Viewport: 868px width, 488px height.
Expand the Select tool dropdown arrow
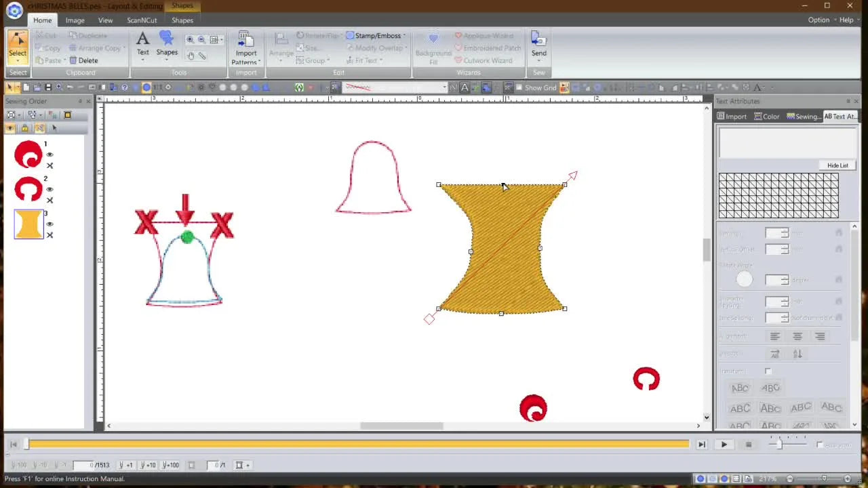coord(18,62)
